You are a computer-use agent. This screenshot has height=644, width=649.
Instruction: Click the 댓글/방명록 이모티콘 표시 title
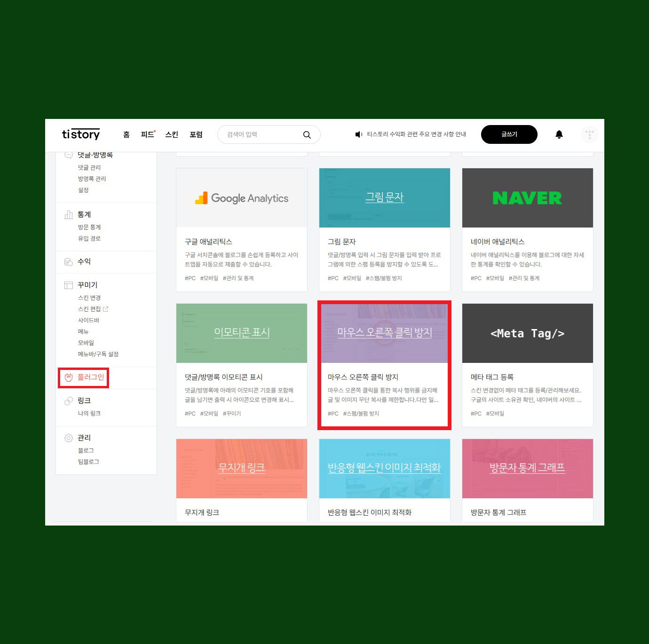pos(224,377)
